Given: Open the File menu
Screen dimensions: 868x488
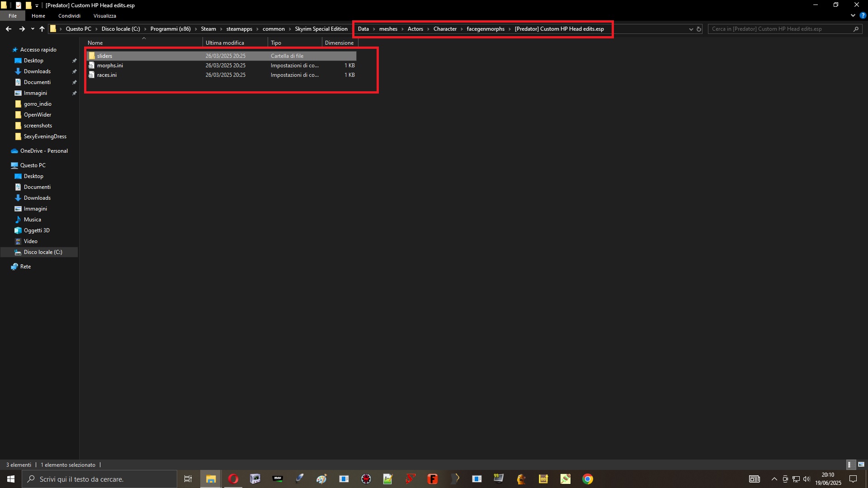Looking at the screenshot, I should pyautogui.click(x=13, y=16).
